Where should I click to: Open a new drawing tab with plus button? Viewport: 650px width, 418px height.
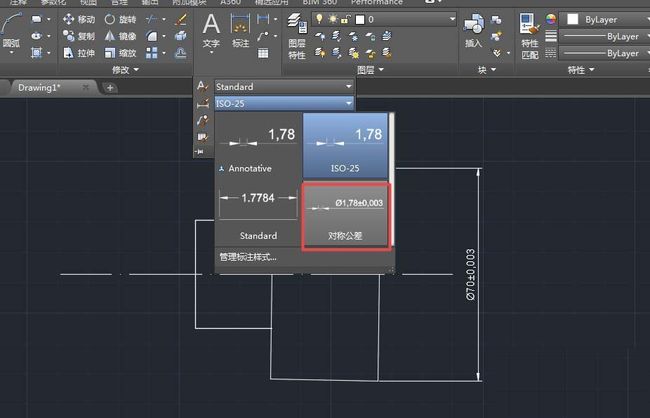(110, 87)
